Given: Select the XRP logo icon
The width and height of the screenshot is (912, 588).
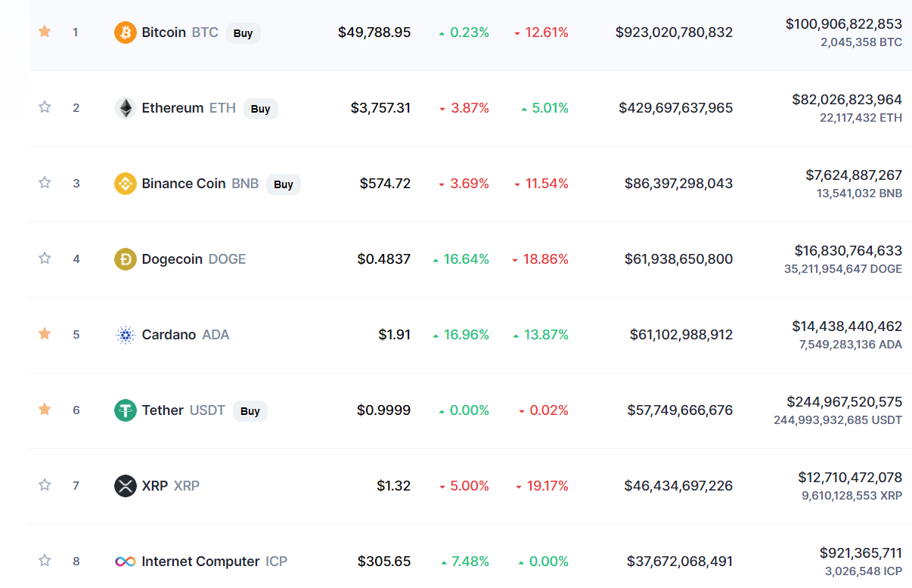Looking at the screenshot, I should [x=125, y=486].
